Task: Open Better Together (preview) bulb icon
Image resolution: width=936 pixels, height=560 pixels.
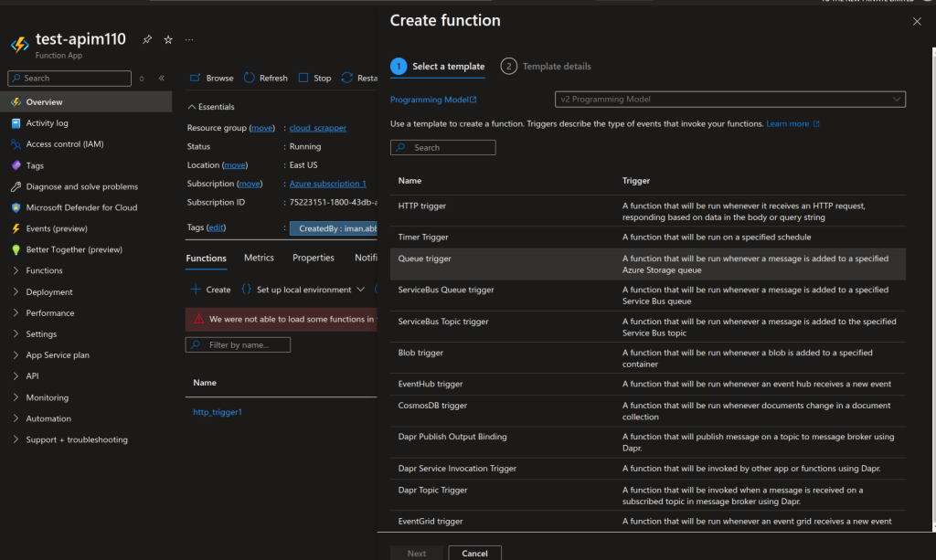Action: point(16,249)
